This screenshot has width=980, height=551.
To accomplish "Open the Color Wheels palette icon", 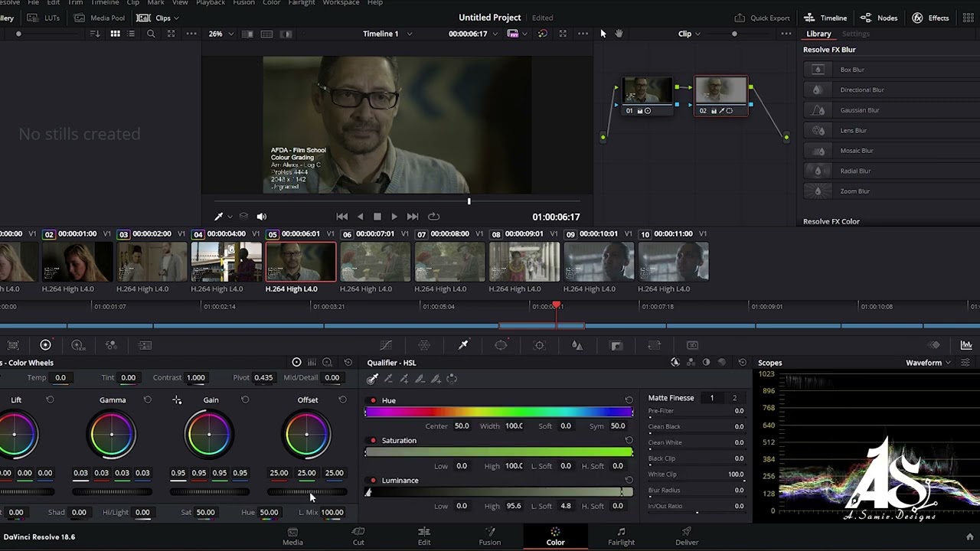I will [x=45, y=345].
